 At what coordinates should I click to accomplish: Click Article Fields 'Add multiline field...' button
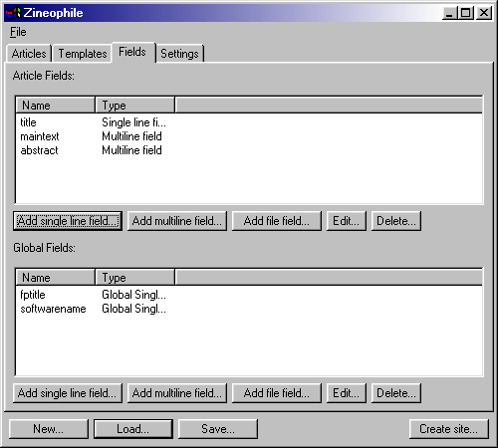coord(177,221)
